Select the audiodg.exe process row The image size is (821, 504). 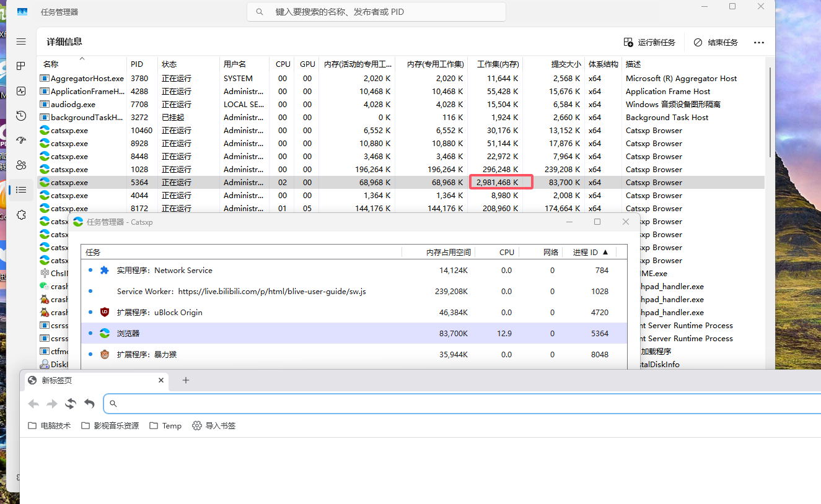click(x=402, y=105)
